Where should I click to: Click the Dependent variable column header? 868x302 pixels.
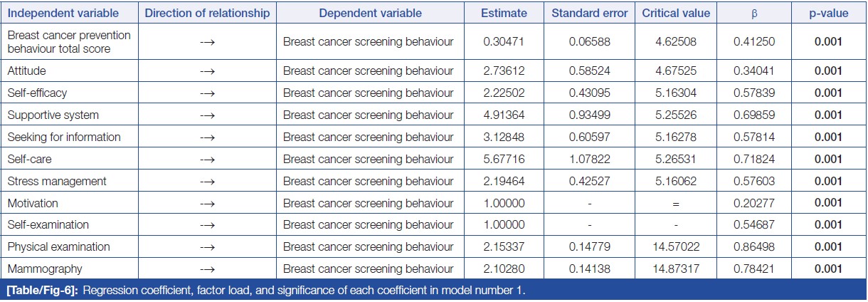tap(370, 14)
